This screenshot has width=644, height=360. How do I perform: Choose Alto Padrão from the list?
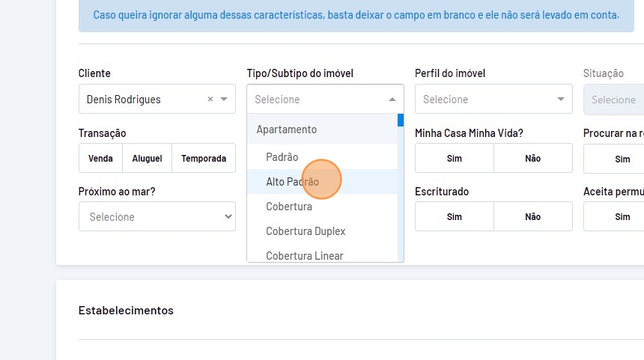click(292, 182)
